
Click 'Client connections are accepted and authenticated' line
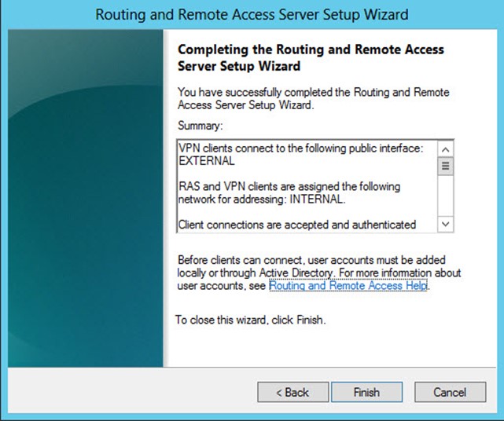297,225
